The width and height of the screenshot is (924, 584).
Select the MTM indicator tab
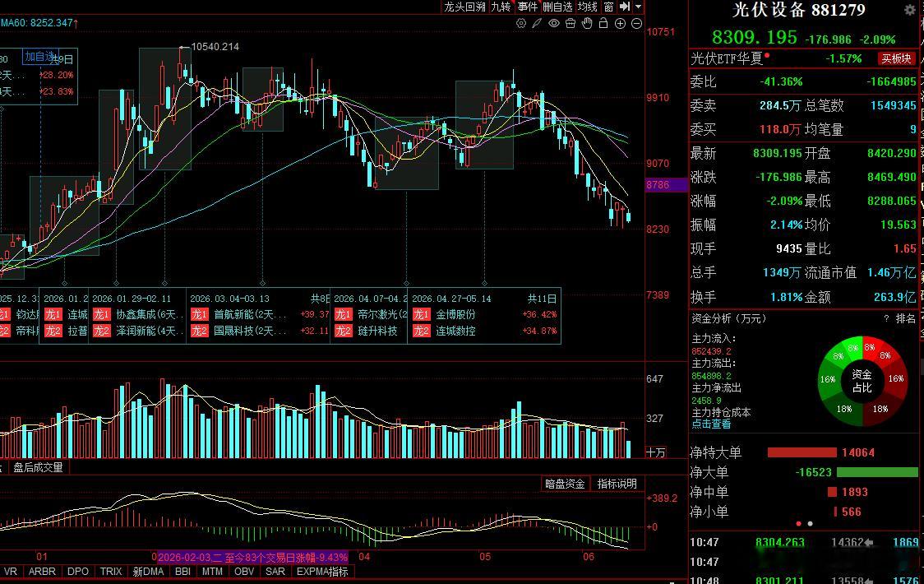click(212, 571)
